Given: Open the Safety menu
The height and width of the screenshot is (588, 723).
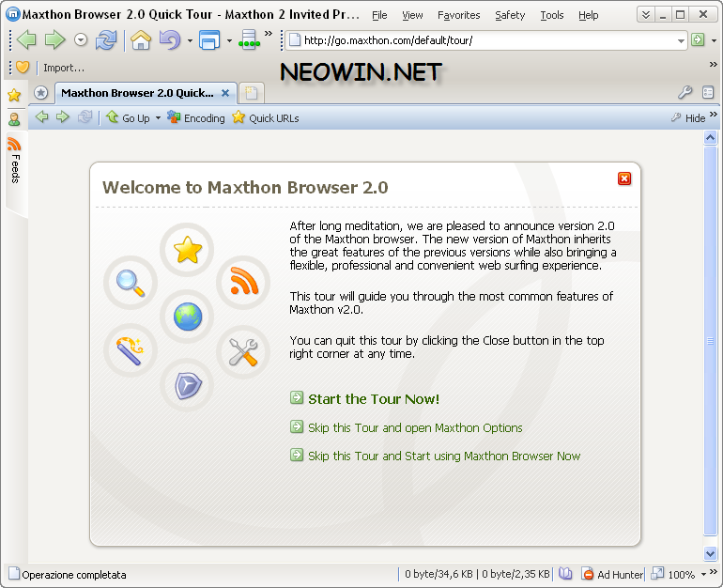Looking at the screenshot, I should (x=510, y=15).
